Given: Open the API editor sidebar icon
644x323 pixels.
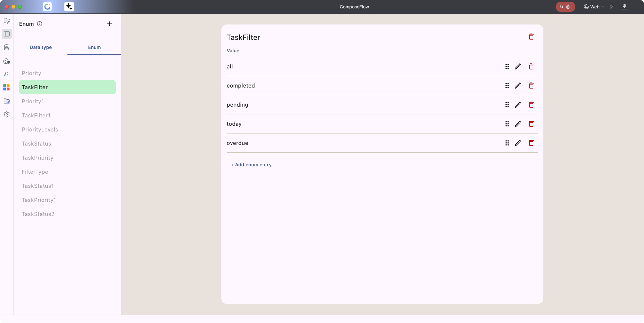Looking at the screenshot, I should tap(7, 74).
